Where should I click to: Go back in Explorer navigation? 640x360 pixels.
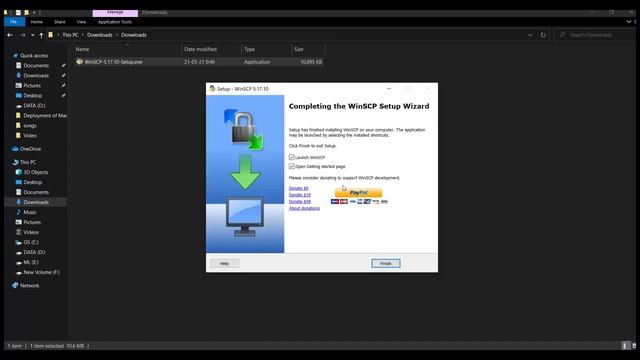tap(10, 35)
